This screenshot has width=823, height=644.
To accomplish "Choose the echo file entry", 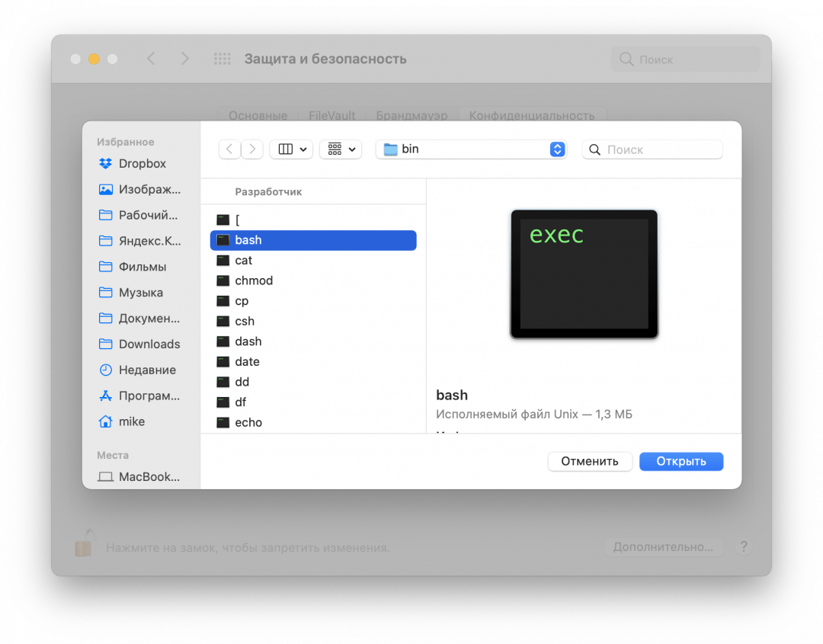I will pos(248,422).
